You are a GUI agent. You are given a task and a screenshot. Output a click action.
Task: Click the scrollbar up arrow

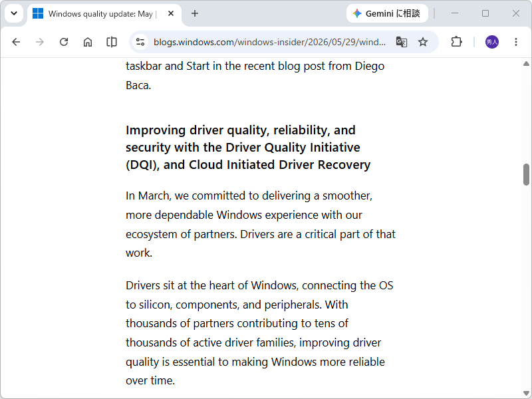tap(526, 63)
